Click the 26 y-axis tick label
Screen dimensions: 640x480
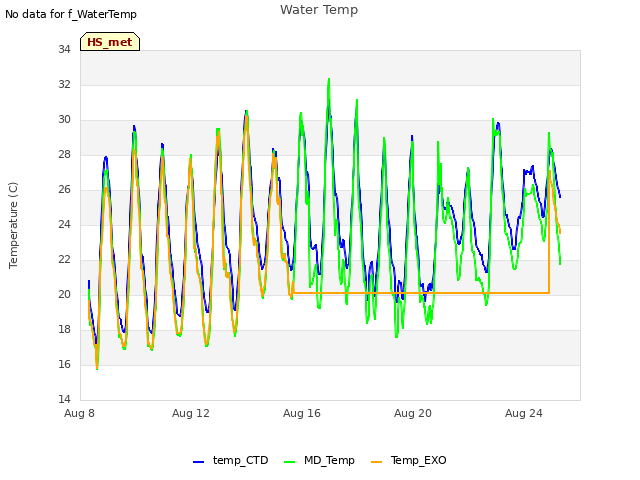(64, 189)
